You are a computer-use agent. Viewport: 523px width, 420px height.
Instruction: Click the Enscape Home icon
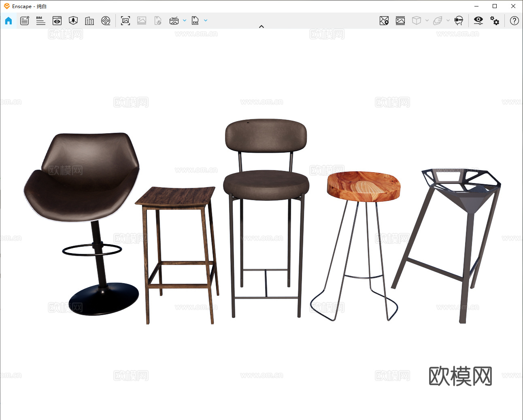(9, 21)
